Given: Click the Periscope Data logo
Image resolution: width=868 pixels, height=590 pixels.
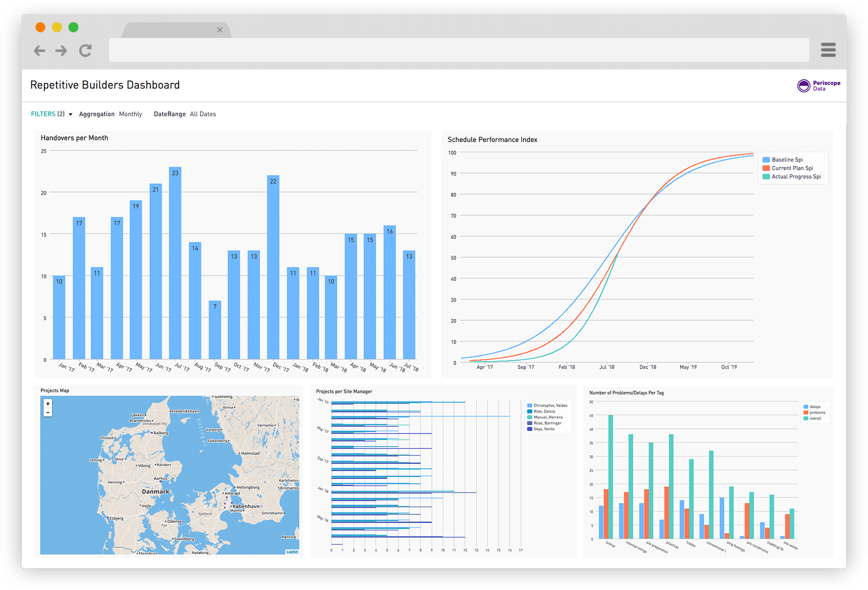Looking at the screenshot, I should (x=819, y=85).
